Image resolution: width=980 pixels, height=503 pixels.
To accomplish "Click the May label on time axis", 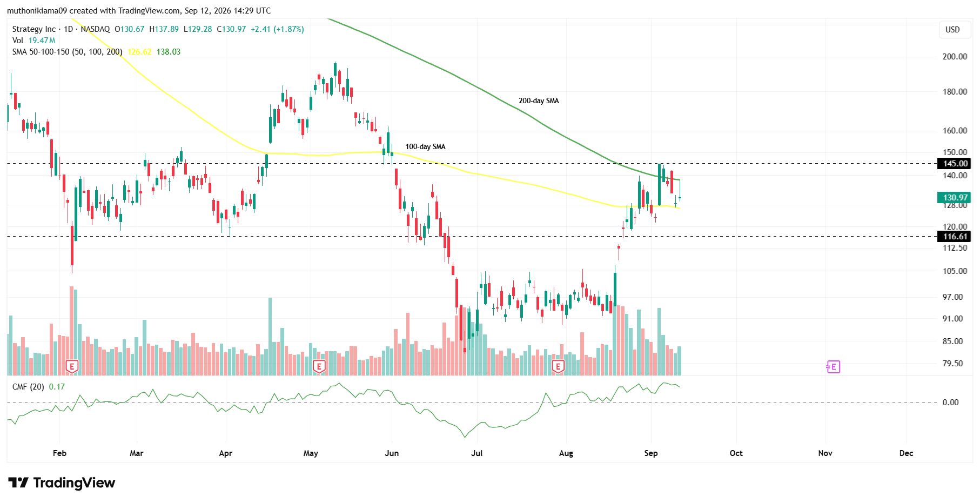I will pos(311,453).
